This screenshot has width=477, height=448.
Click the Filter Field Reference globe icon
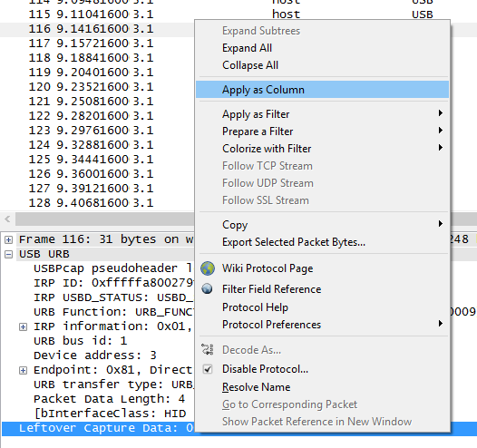(x=207, y=288)
